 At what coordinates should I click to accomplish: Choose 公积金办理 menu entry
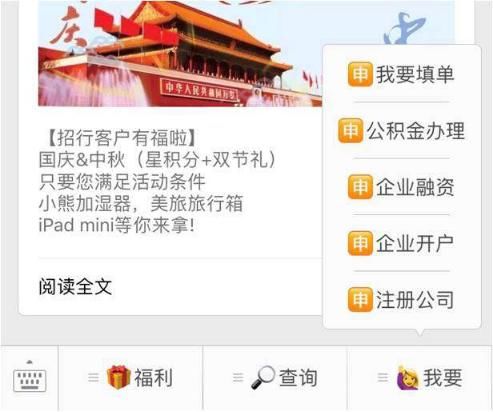[x=402, y=130]
